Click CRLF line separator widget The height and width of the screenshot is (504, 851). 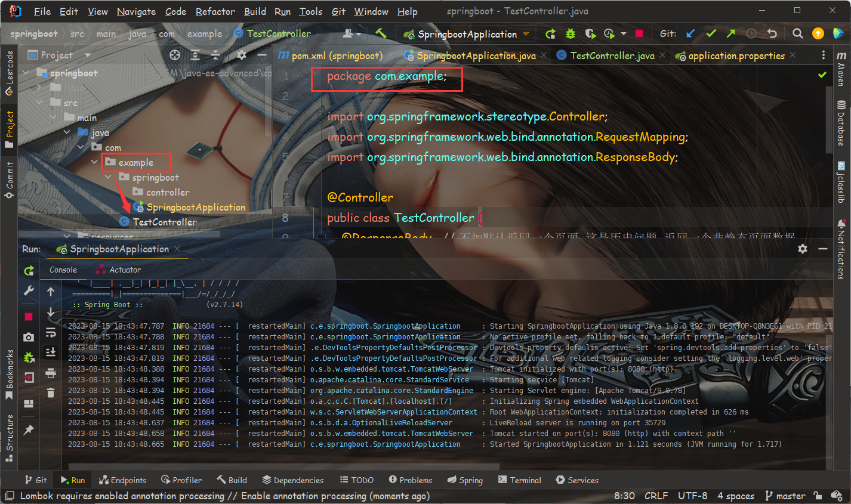[656, 496]
